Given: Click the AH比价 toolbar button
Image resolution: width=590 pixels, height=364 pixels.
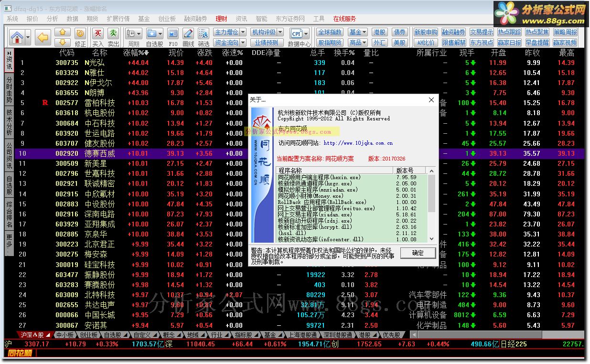Looking at the screenshot, I should [426, 42].
